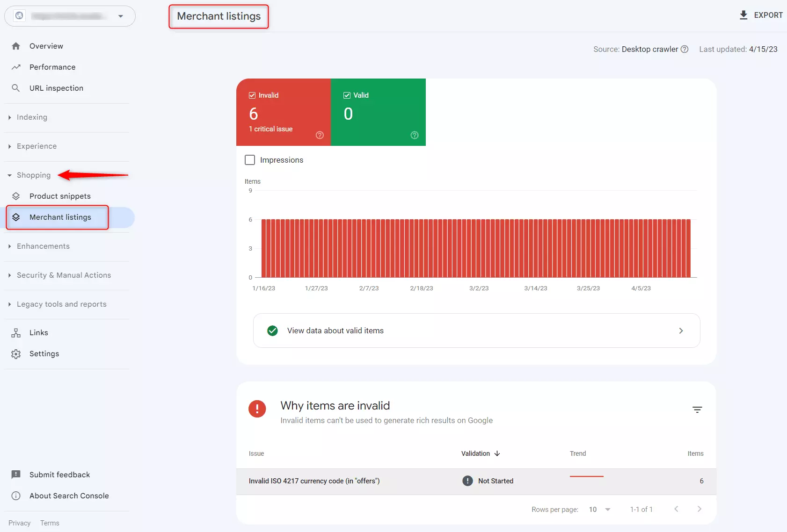Viewport: 787px width, 532px height.
Task: Click the Validation sort arrow
Action: (497, 453)
